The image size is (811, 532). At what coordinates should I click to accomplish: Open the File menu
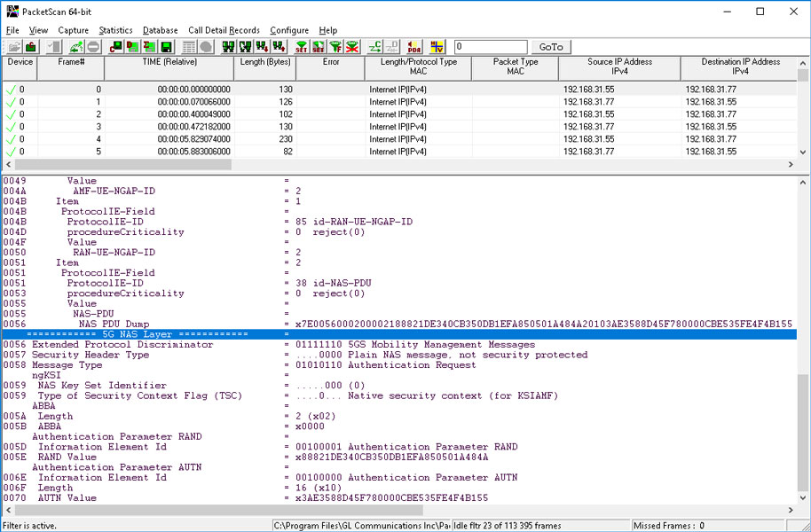12,30
